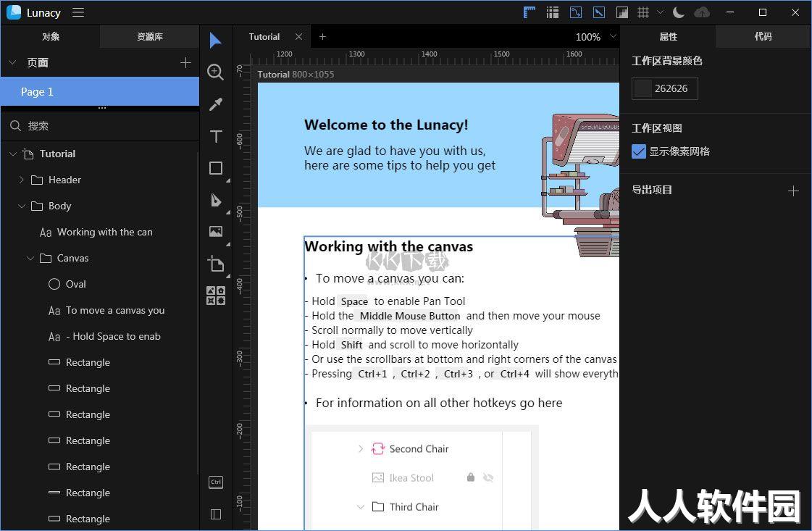Choose the Image insert tool
Viewport: 812px width, 531px height.
[216, 232]
